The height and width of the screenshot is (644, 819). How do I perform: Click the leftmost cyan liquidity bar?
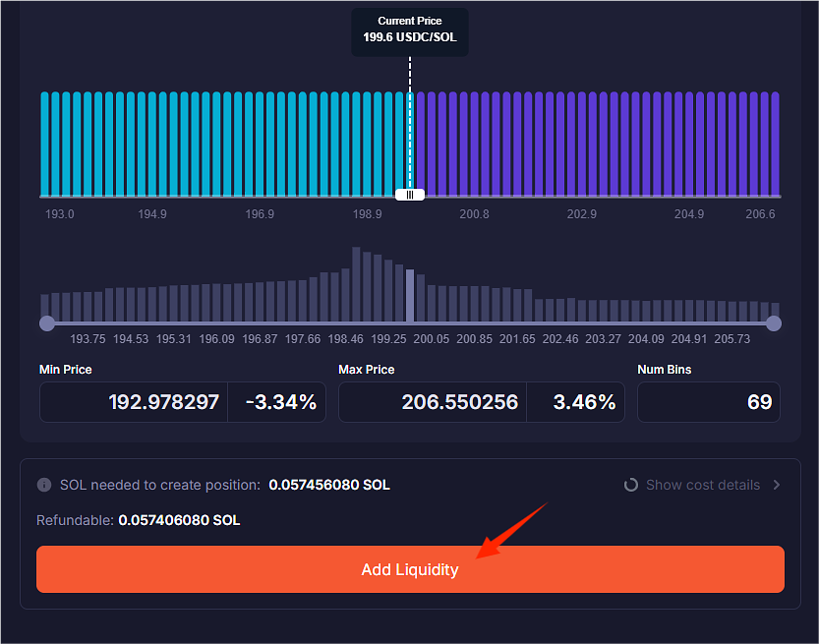[x=45, y=144]
